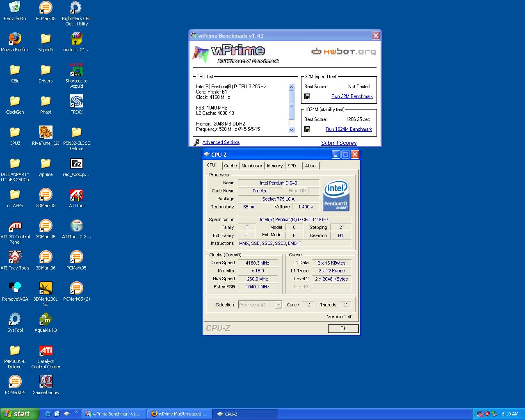Minimize the CPU-Z window
This screenshot has width=525, height=420.
[336, 154]
